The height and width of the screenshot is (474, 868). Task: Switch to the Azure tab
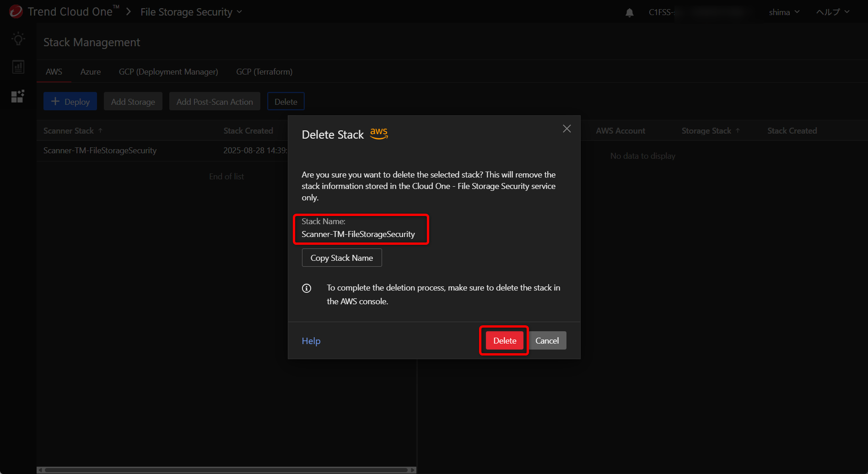[91, 72]
